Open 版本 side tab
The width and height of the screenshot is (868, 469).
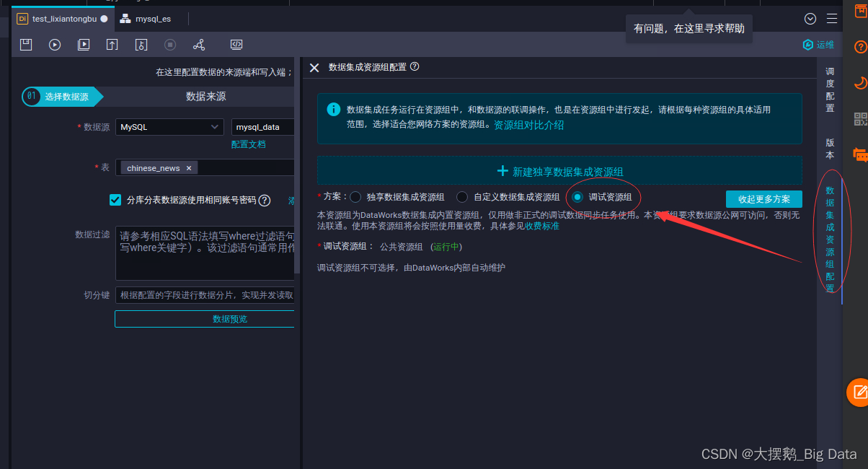point(830,149)
